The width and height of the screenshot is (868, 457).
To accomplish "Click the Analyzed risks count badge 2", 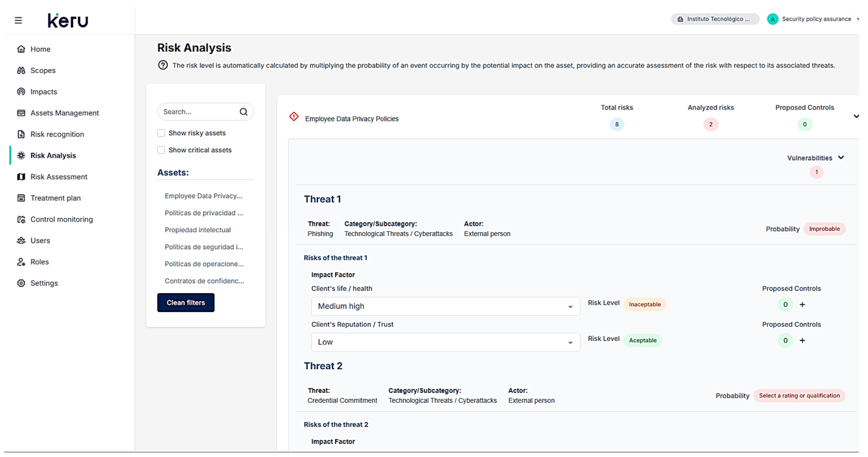I will pos(710,124).
